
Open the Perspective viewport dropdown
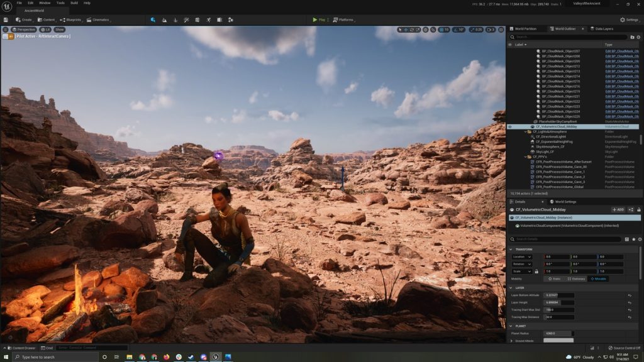pos(23,29)
